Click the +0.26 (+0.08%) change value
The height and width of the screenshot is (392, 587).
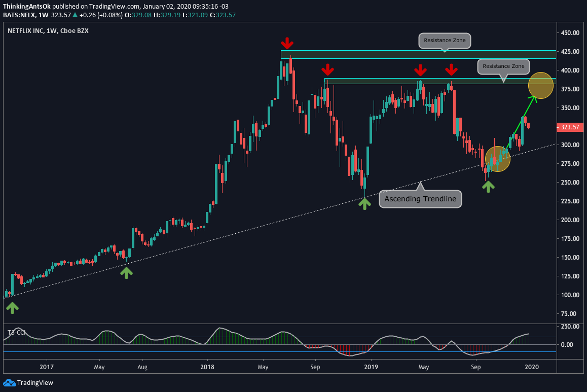click(101, 15)
